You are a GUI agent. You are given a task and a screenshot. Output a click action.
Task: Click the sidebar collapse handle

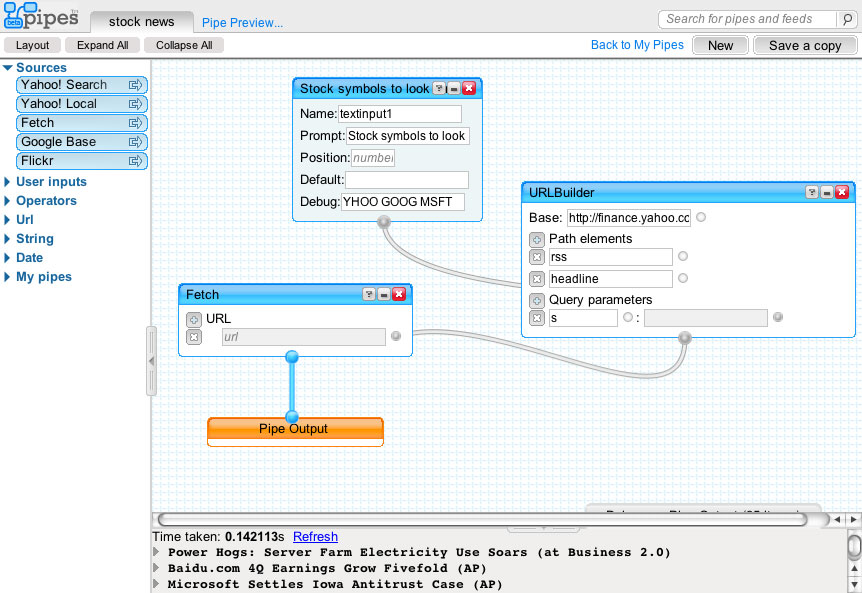point(151,361)
